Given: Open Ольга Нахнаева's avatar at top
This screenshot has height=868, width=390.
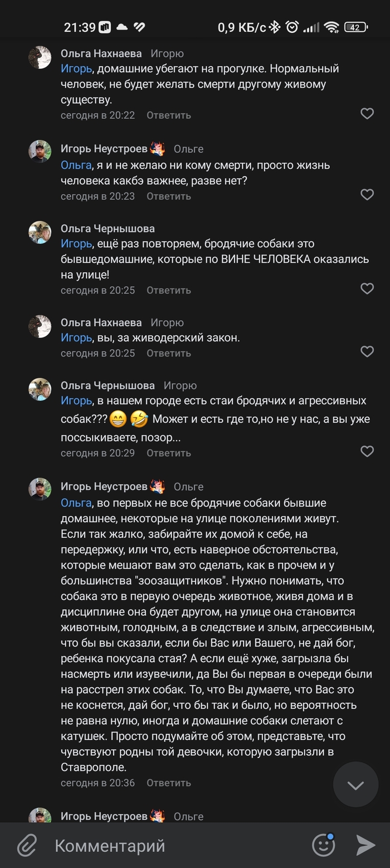Looking at the screenshot, I should [40, 58].
